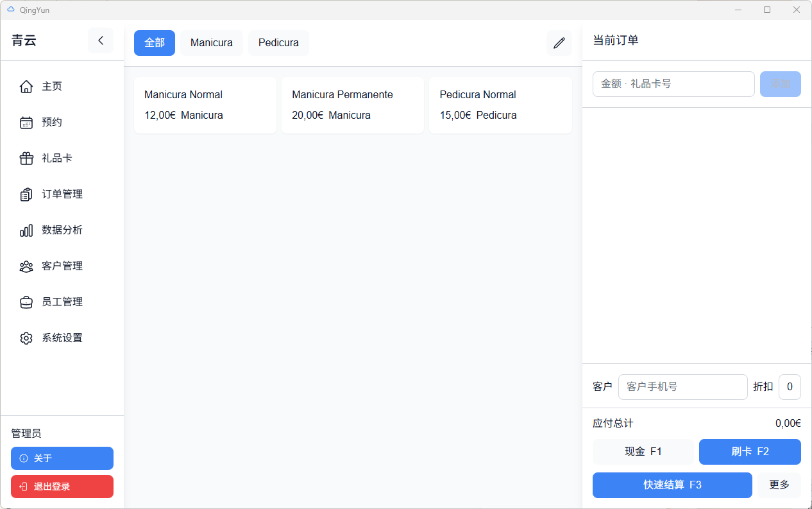Image resolution: width=812 pixels, height=509 pixels.
Task: Open the 订单管理 menu label
Action: pyautogui.click(x=62, y=194)
